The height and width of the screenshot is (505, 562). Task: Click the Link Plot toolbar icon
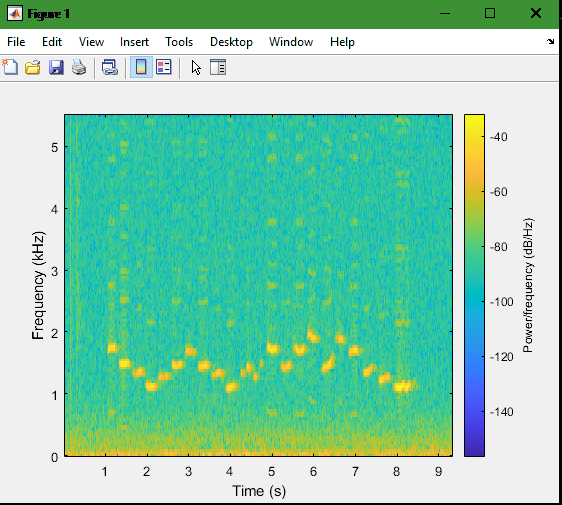[x=110, y=67]
